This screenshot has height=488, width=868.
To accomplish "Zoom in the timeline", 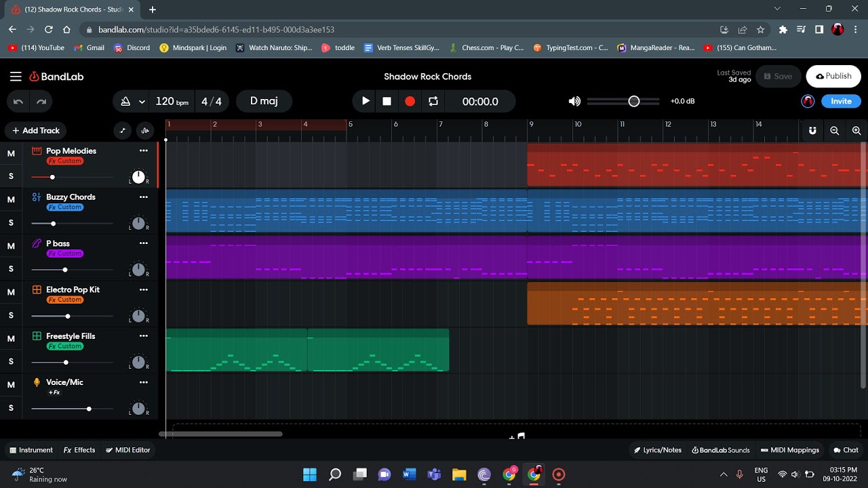I will click(x=856, y=131).
